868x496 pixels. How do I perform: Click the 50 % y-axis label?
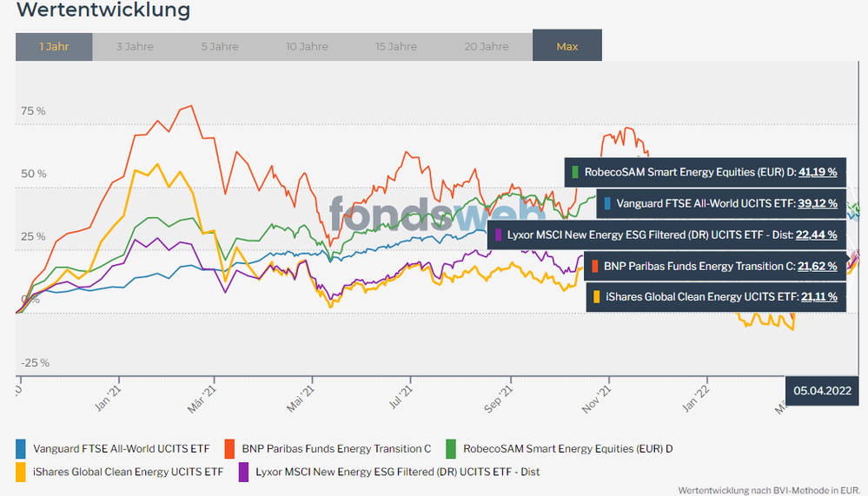point(34,174)
